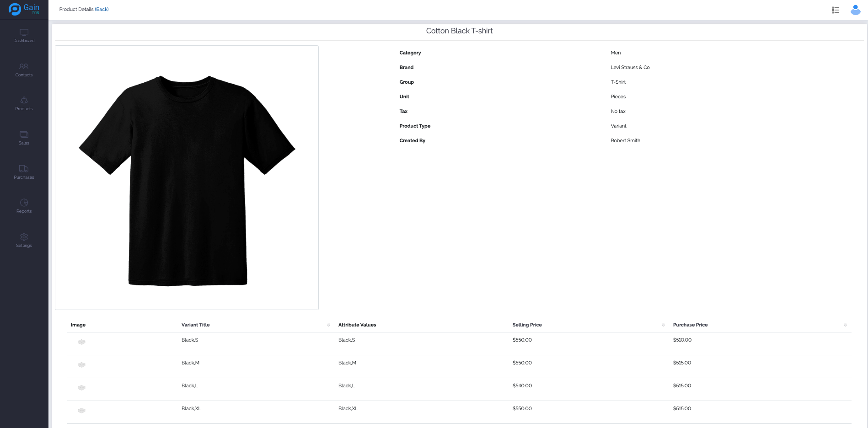868x428 pixels.
Task: Click the Gain POS logo
Action: 24,9
